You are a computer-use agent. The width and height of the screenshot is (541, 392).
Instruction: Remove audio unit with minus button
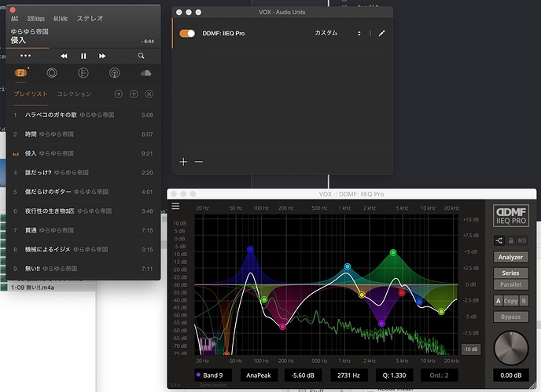pos(199,162)
